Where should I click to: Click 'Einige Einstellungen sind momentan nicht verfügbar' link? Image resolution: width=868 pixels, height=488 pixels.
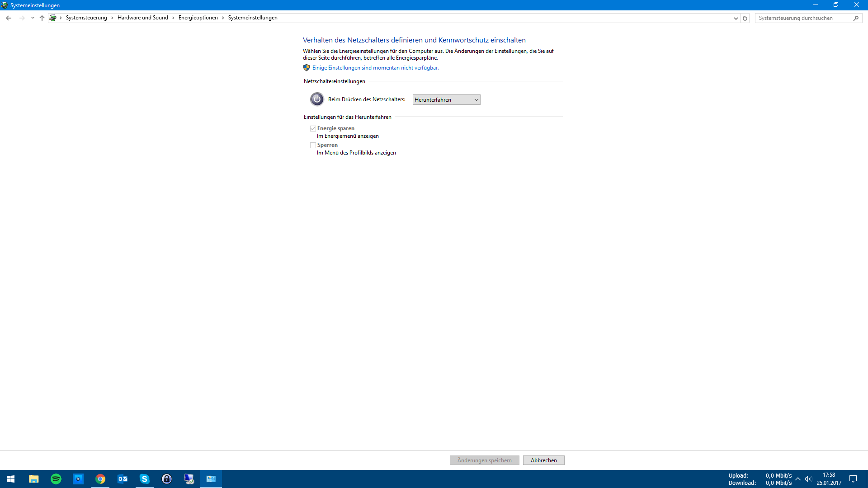(375, 68)
